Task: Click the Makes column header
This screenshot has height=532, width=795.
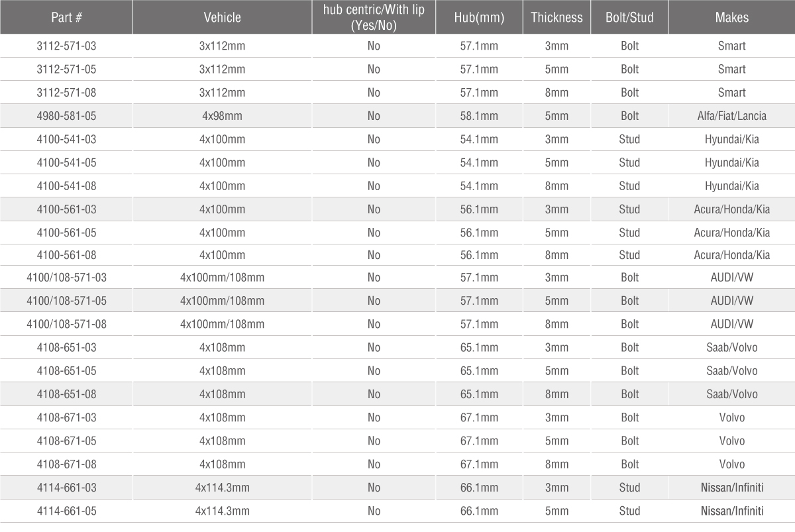Action: coord(731,17)
